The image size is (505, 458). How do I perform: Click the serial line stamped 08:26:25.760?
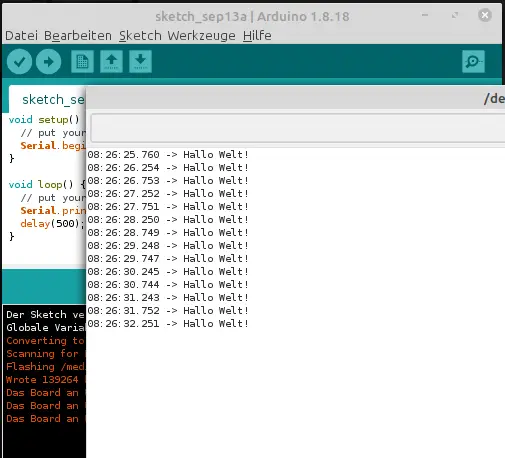[x=168, y=155]
